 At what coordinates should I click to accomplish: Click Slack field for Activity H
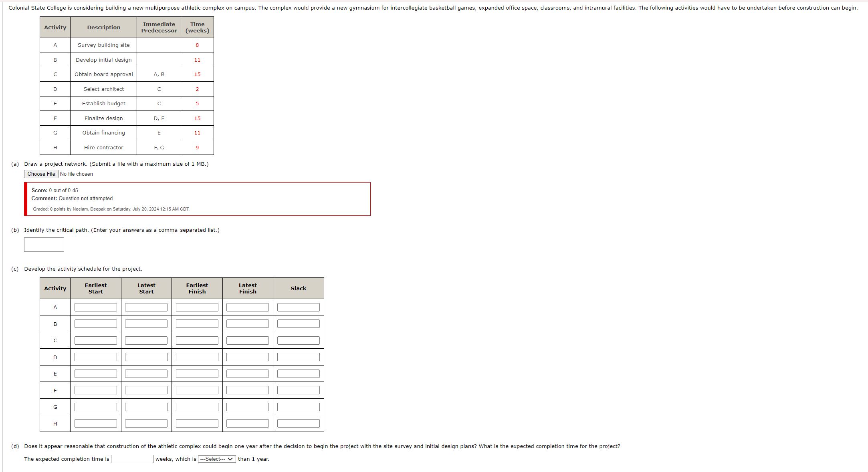(298, 423)
